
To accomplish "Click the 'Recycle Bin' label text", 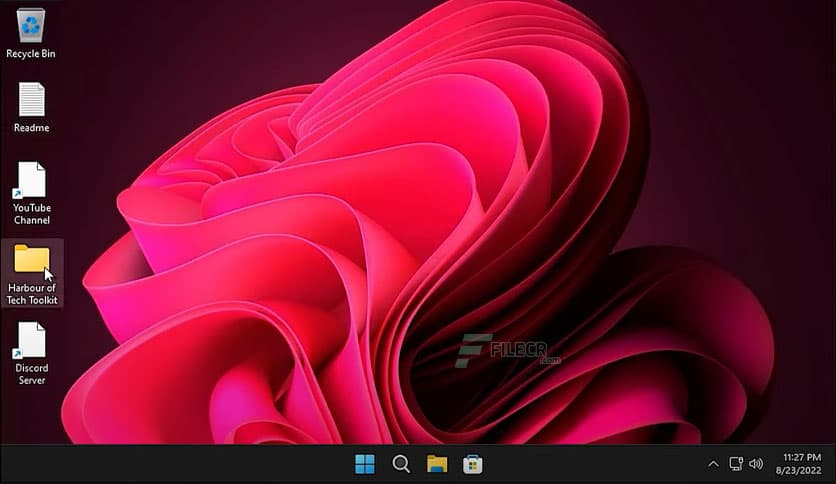I will point(31,54).
